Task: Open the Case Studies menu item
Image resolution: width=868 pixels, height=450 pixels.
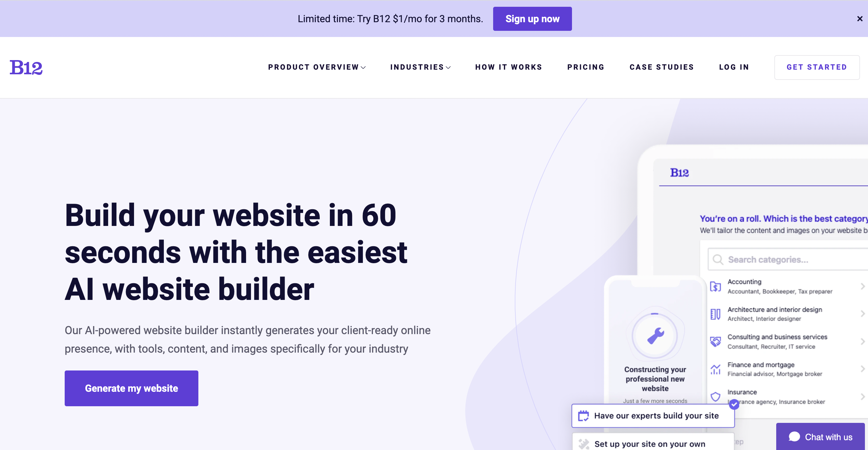Action: 662,67
